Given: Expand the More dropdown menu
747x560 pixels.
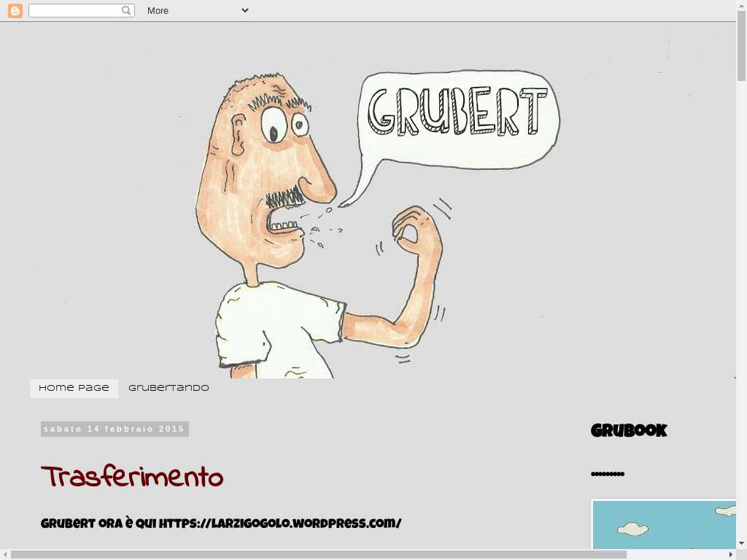Looking at the screenshot, I should coord(197,10).
